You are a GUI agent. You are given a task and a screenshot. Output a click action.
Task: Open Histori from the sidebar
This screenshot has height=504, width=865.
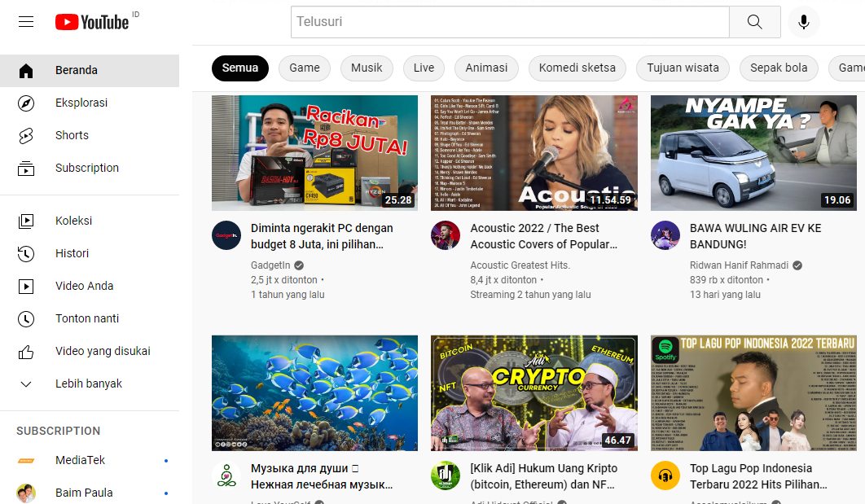90,254
